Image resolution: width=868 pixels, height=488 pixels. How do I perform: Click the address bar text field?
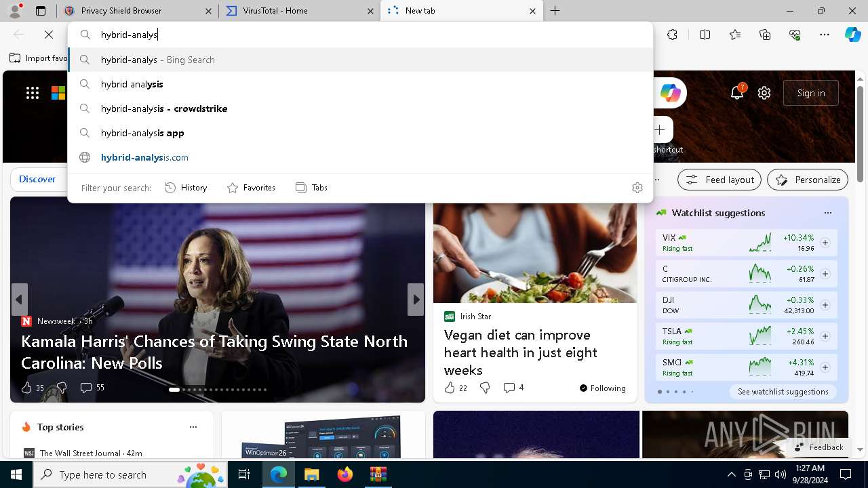359,35
